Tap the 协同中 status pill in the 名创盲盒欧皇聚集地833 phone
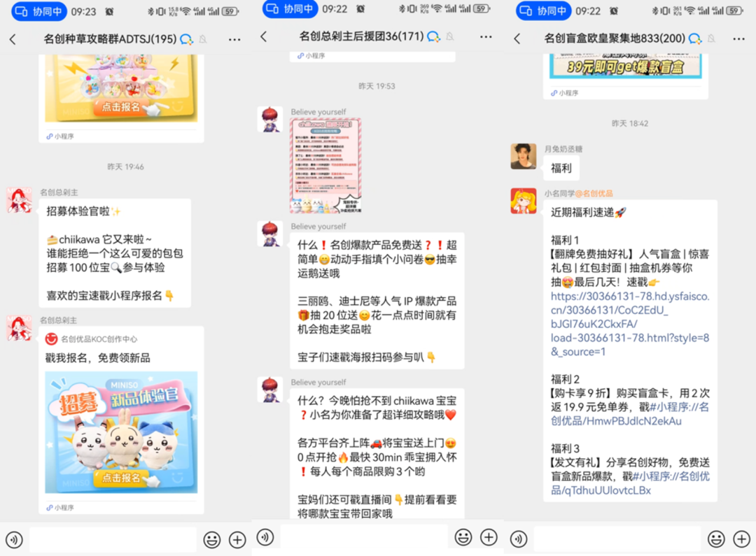This screenshot has width=756, height=556. coord(543,10)
